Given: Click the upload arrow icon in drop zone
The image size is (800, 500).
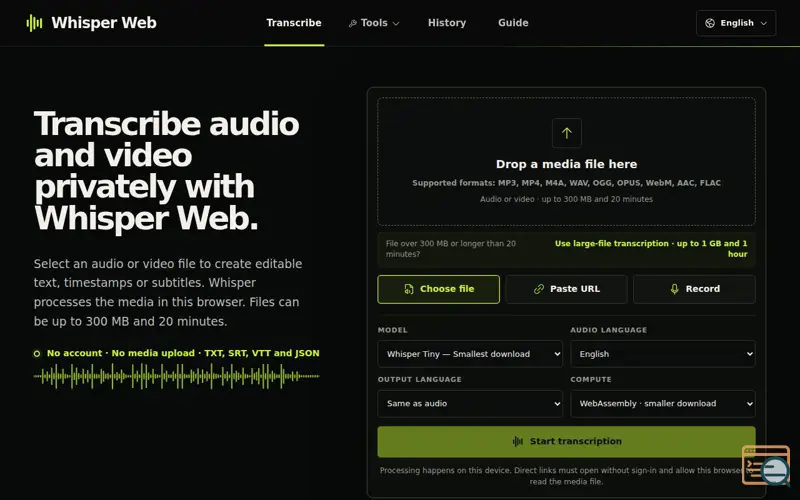Looking at the screenshot, I should pos(566,133).
